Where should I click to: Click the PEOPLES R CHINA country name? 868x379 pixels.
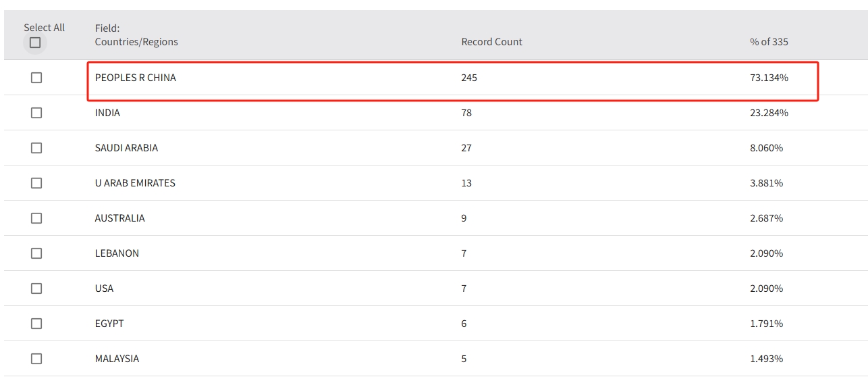point(135,78)
